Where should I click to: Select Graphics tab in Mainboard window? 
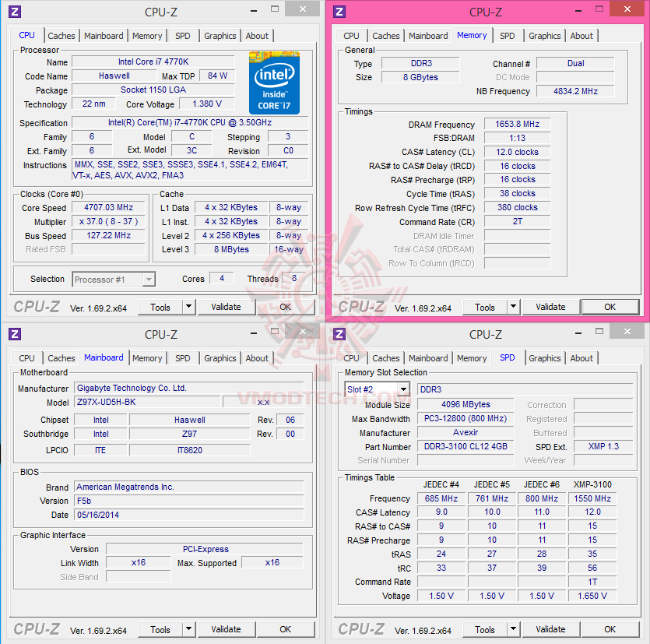(220, 358)
